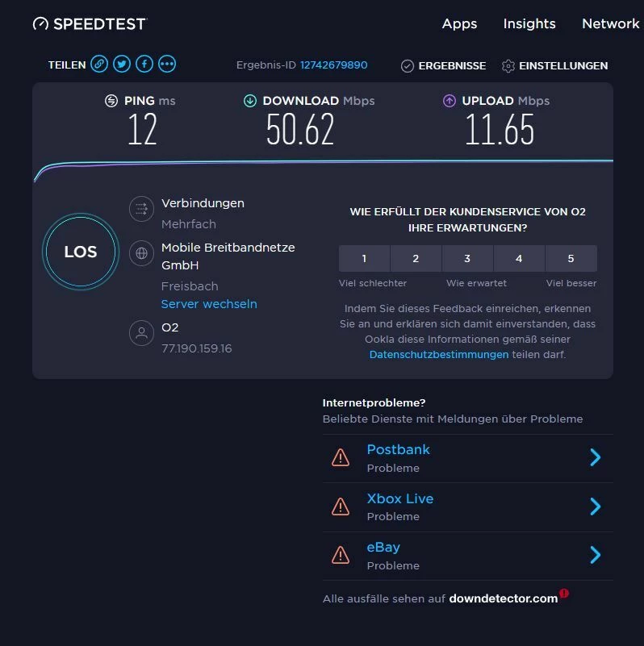
Task: Open the Datenschutzbestimmungen link
Action: tap(439, 355)
